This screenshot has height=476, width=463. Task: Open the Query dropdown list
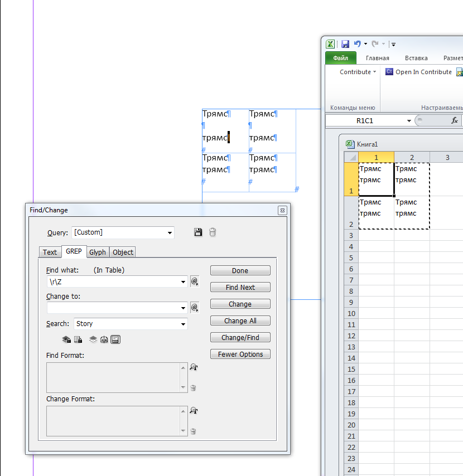pos(170,232)
